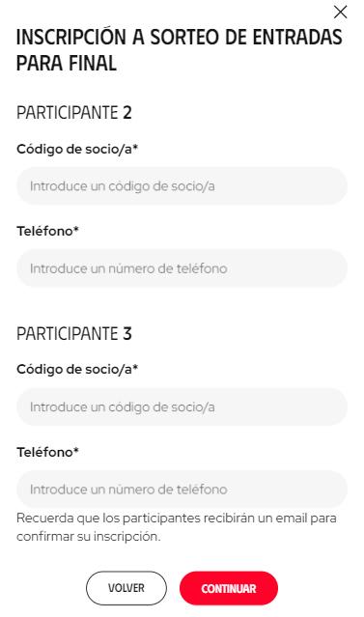Go back using the VOLVER button
The height and width of the screenshot is (617, 364).
tap(126, 588)
